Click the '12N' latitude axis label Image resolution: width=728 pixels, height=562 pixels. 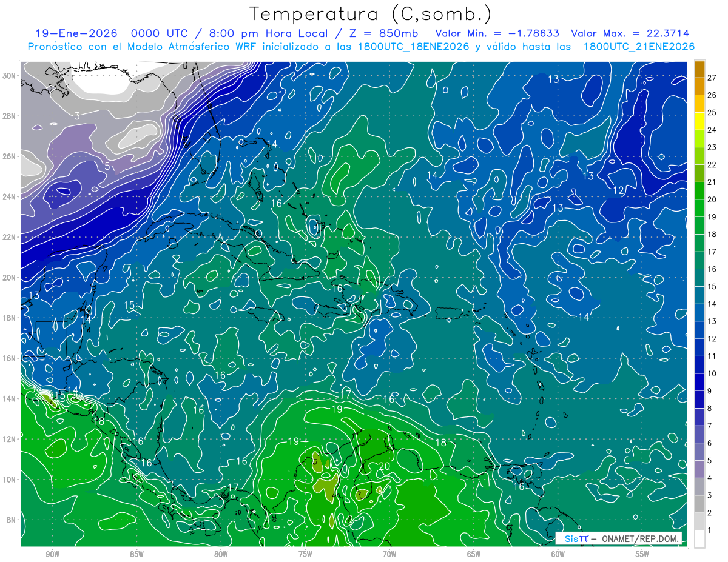[10, 439]
